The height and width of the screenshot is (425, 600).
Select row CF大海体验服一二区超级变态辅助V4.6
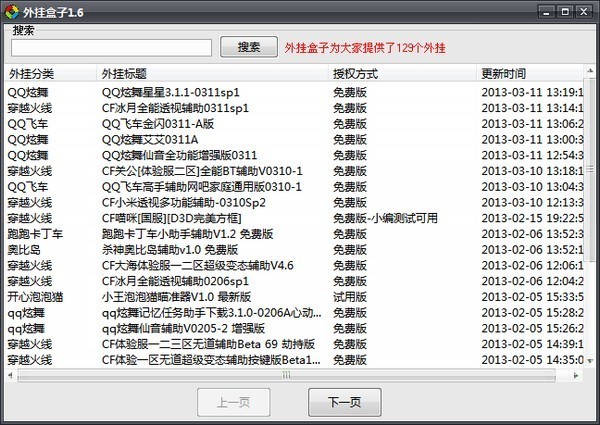coord(295,265)
